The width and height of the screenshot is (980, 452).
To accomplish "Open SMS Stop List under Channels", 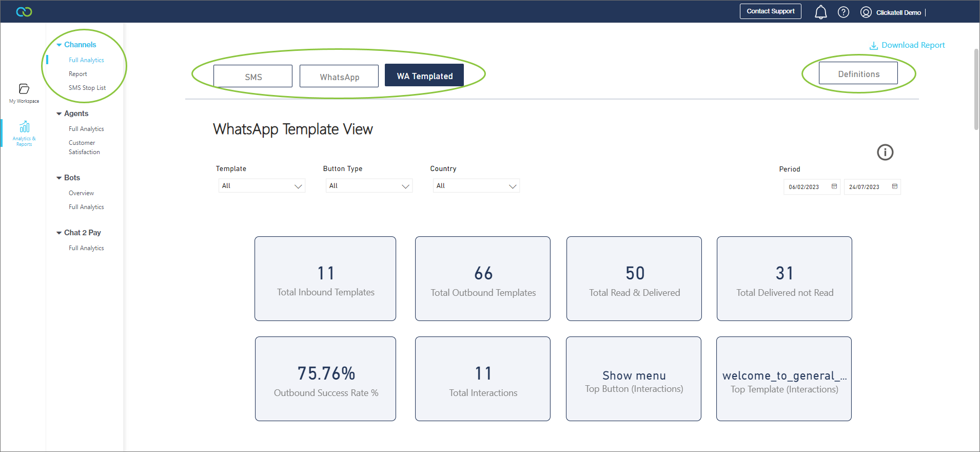I will [87, 88].
